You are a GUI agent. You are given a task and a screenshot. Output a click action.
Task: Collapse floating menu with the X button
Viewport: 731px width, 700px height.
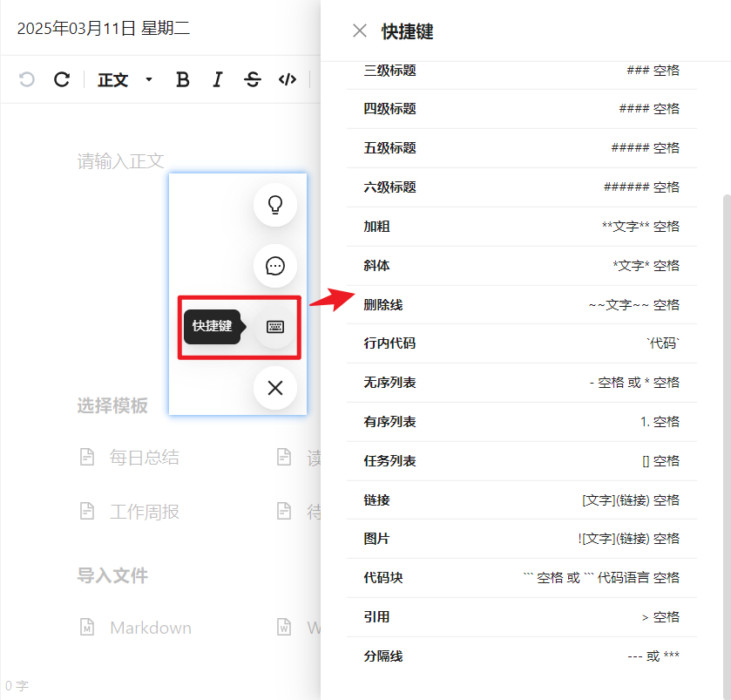[275, 388]
